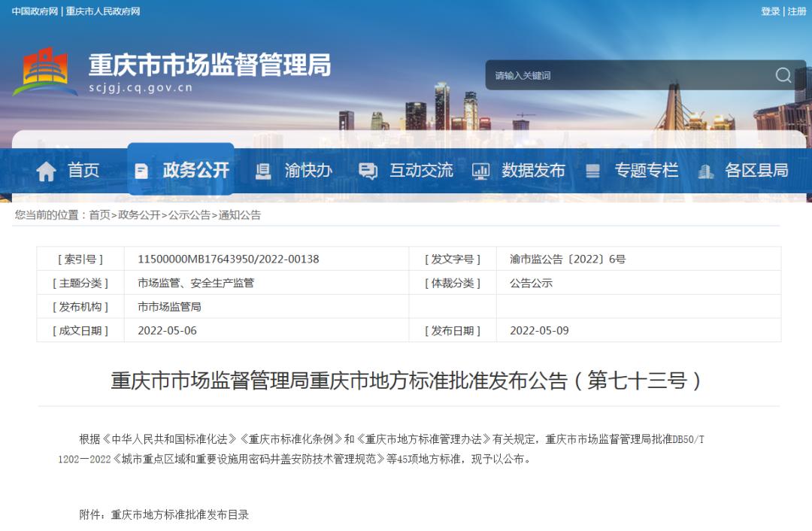
Task: Select the 市市场监管局 cell
Action: click(x=169, y=307)
